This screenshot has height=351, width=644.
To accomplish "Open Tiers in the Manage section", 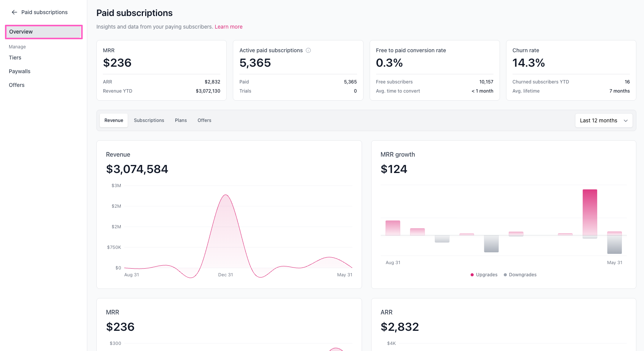I will click(15, 58).
